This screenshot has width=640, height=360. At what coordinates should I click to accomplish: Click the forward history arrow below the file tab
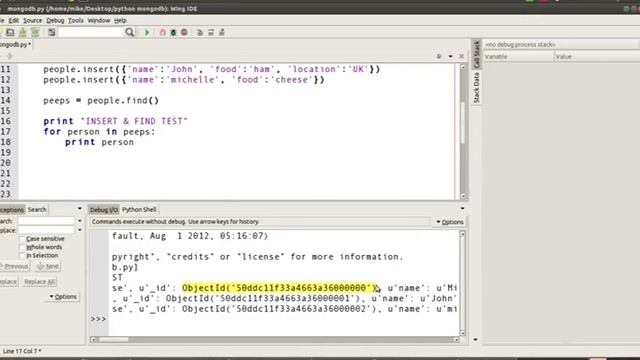pyautogui.click(x=9, y=56)
